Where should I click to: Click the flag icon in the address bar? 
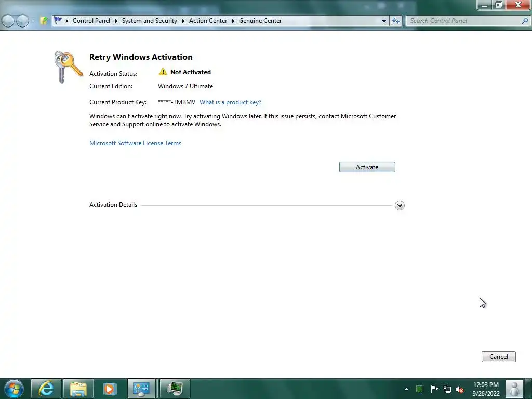click(x=58, y=20)
